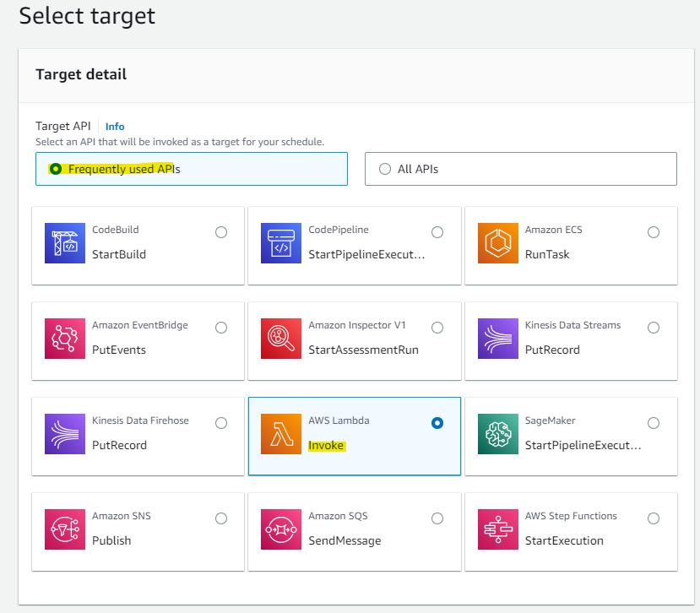
Task: Click the AWS Lambda icon
Action: pos(281,434)
